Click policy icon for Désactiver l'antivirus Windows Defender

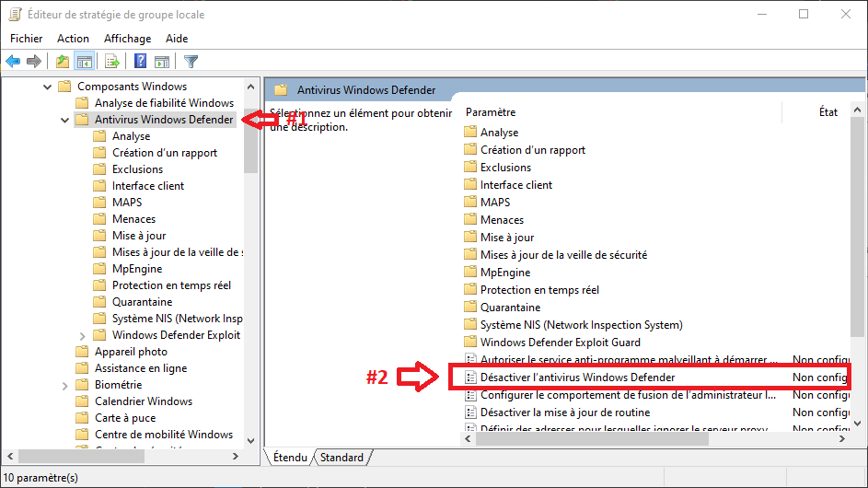(470, 378)
